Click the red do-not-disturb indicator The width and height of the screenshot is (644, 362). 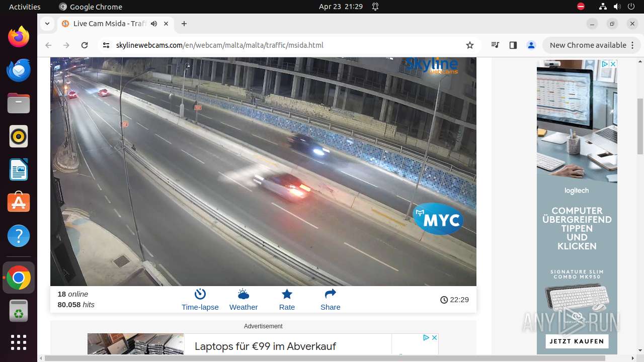[x=581, y=7]
